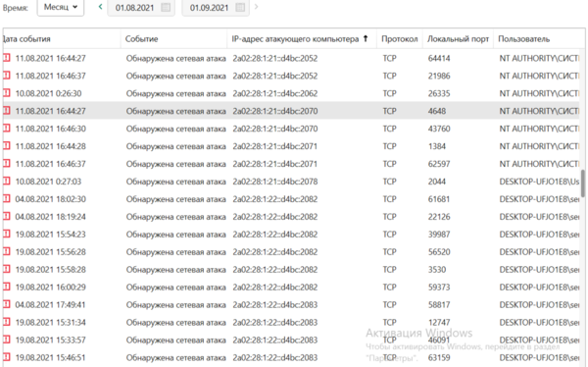Click the red icon of 19.08.2021 15:31:34 event
Viewport: 588px width, 367px height.
pyautogui.click(x=7, y=322)
